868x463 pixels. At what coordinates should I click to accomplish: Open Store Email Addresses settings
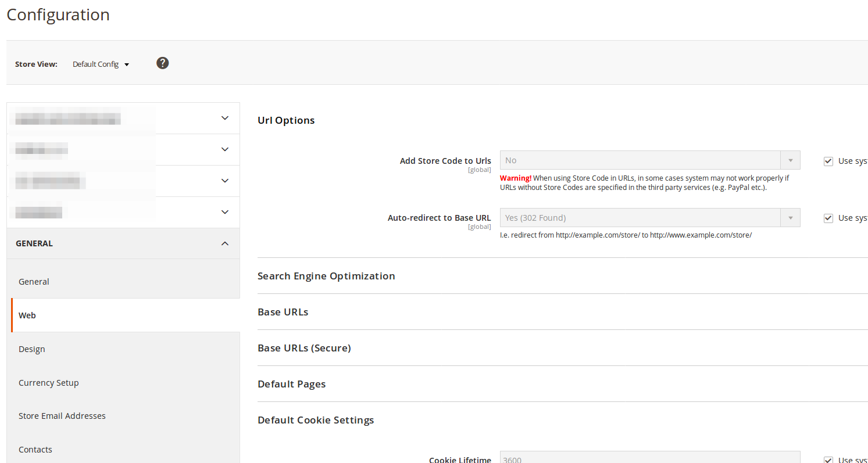[62, 415]
